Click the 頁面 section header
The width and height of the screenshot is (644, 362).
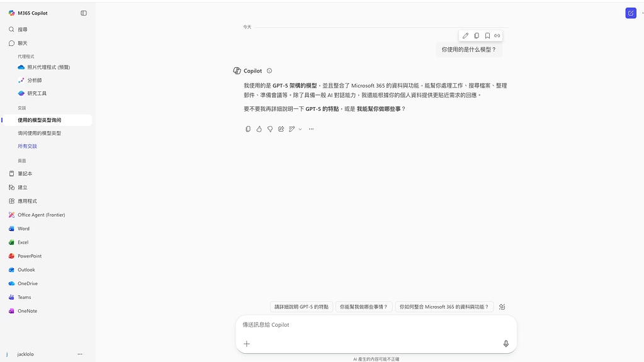coord(22,161)
